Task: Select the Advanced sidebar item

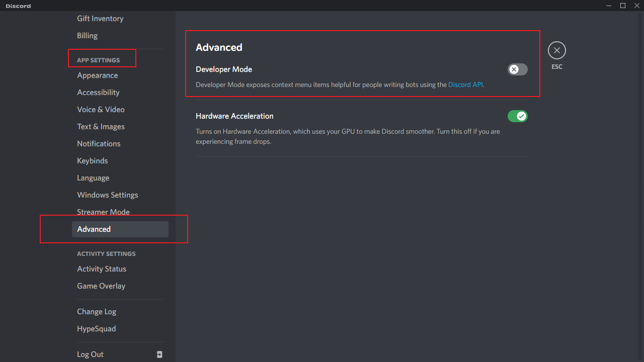Action: click(120, 229)
